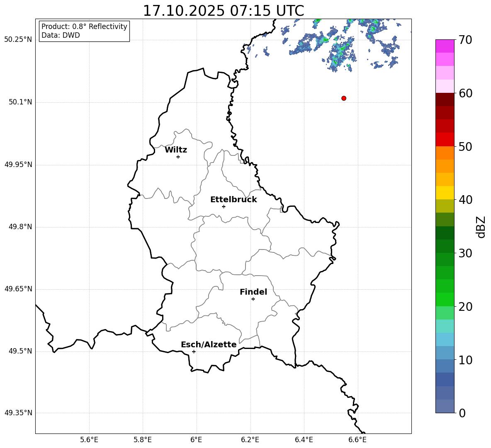Click the 17.10.2025 07:15 UTC title

[223, 11]
